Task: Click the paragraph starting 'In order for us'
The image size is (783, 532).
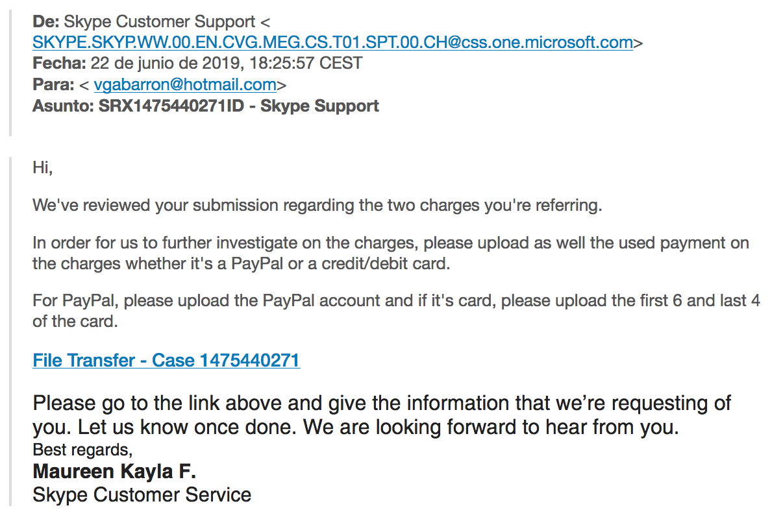Action: coord(391,254)
